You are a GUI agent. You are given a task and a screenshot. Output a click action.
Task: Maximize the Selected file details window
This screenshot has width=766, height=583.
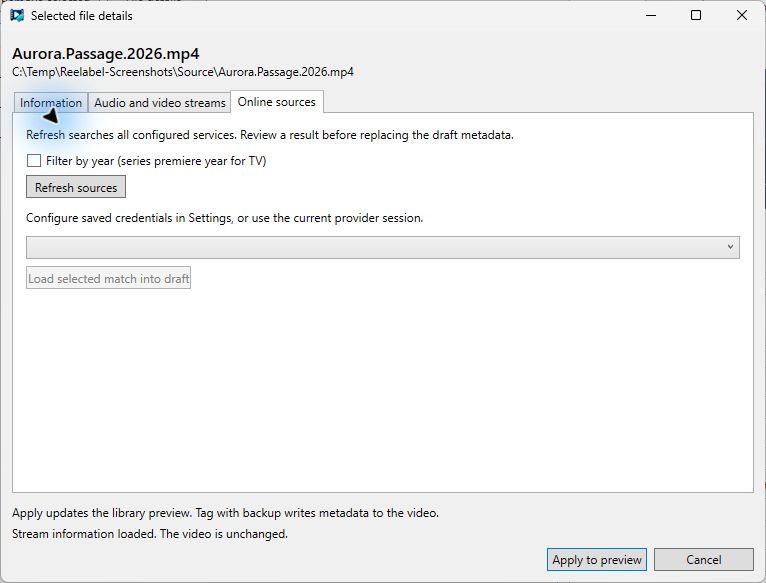(x=696, y=16)
